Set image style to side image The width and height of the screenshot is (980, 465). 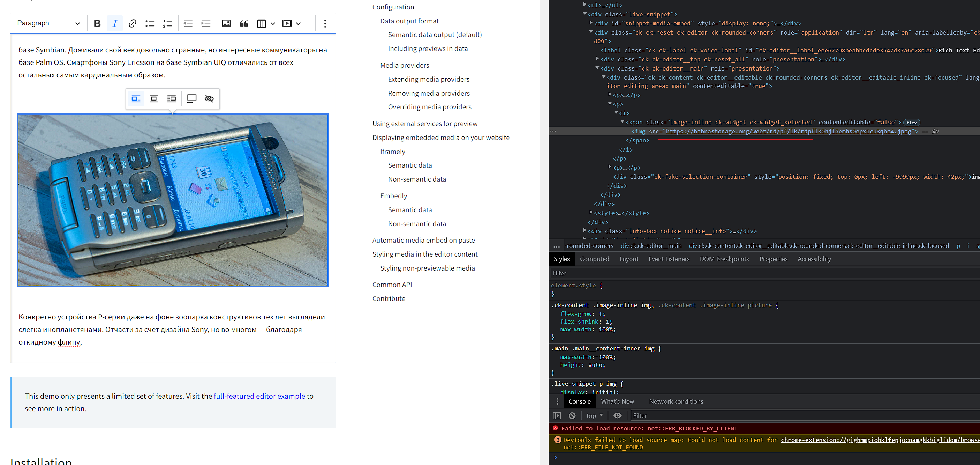[x=172, y=99]
